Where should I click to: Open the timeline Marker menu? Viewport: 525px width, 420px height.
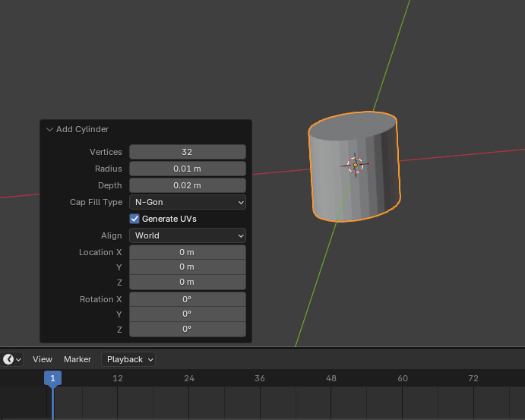point(77,359)
